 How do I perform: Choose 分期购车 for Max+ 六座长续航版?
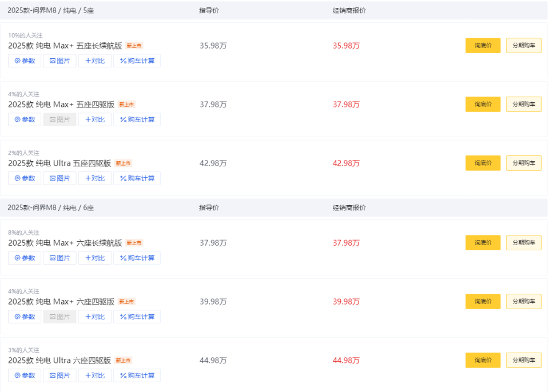(x=524, y=242)
